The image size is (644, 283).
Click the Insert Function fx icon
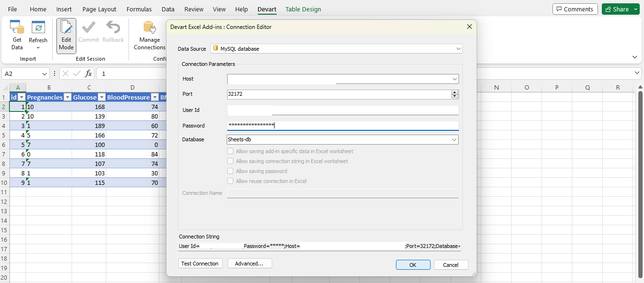pos(89,73)
